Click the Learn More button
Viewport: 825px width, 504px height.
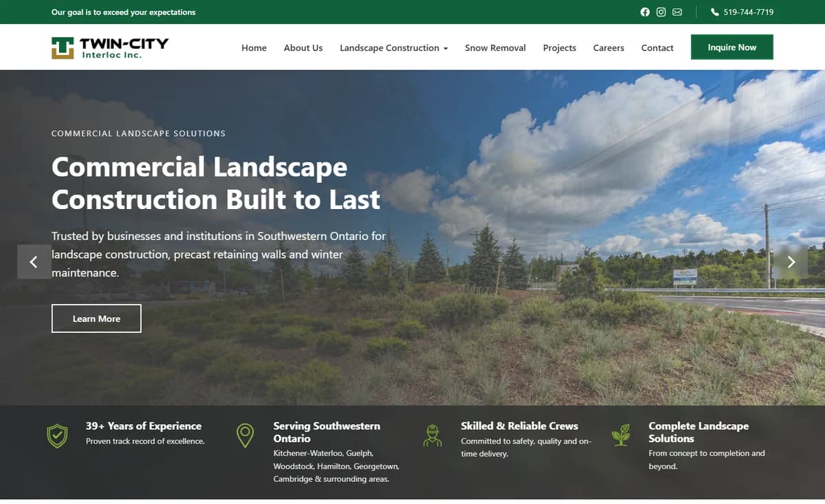(x=96, y=318)
